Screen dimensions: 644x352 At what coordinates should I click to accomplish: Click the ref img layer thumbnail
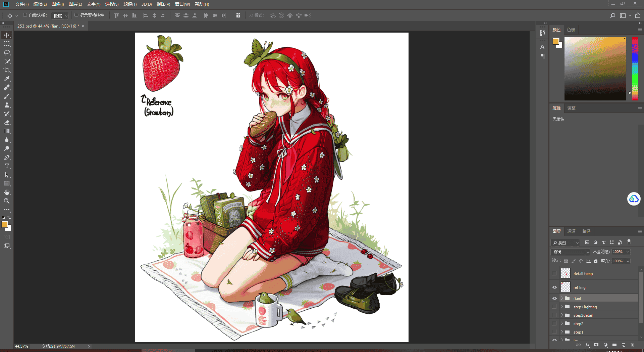[566, 287]
